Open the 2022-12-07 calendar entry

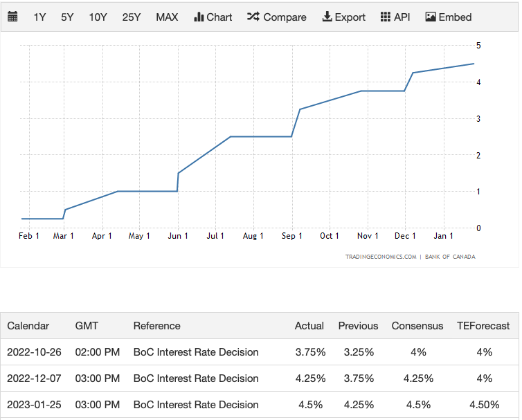[34, 378]
